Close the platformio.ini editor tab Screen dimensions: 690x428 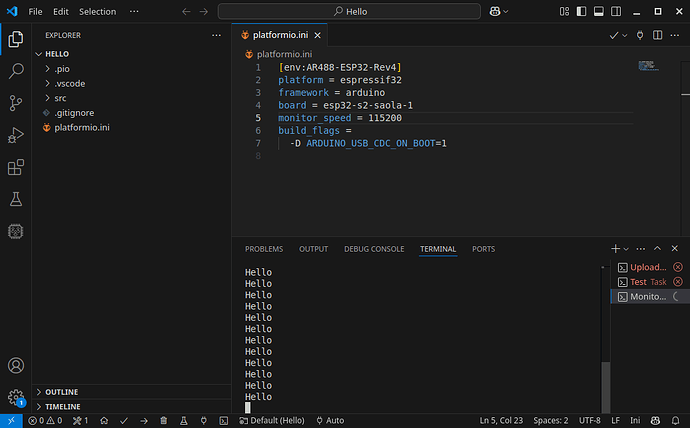coord(317,35)
